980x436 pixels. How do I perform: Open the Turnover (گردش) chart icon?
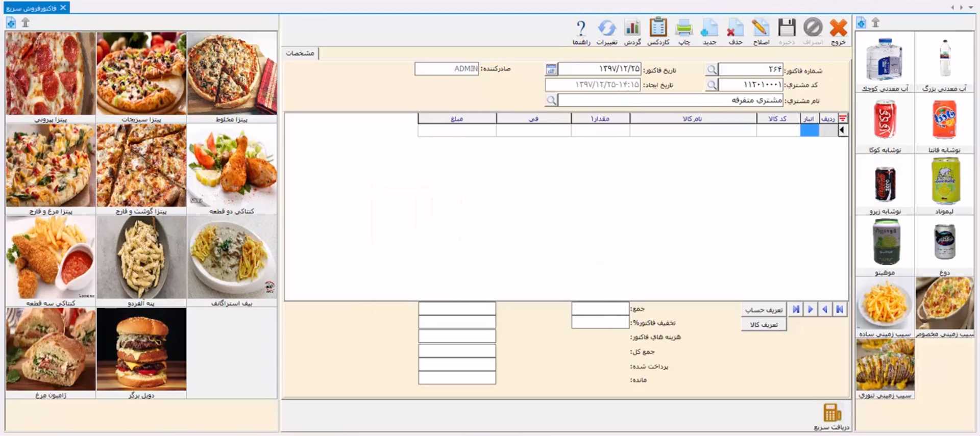[x=632, y=31]
